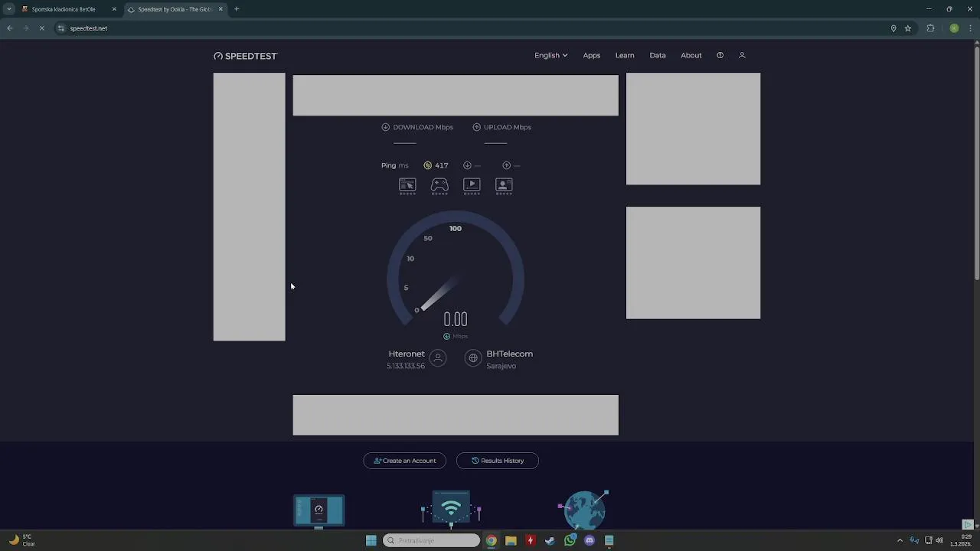The image size is (980, 551).
Task: Click the 0.00 speed readout
Action: click(456, 319)
